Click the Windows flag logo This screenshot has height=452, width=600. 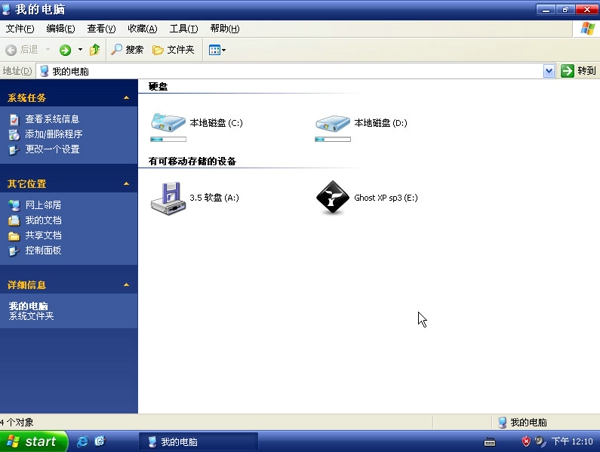pos(587,29)
